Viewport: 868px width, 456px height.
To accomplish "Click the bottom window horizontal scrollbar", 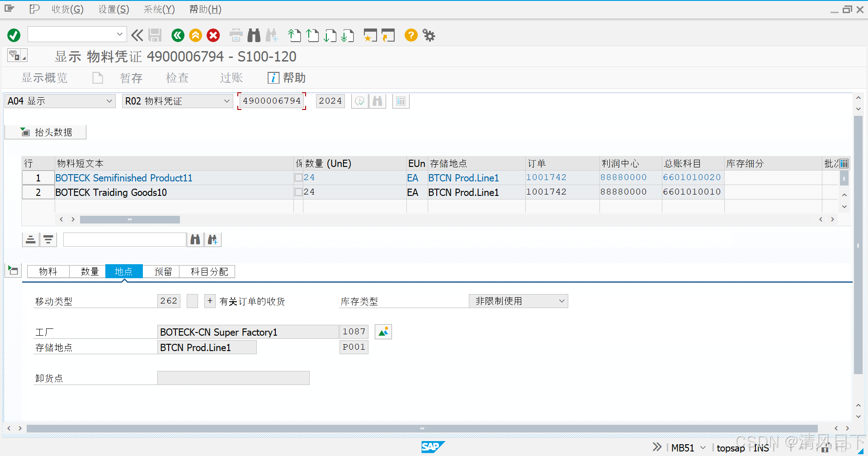I will pos(422,428).
